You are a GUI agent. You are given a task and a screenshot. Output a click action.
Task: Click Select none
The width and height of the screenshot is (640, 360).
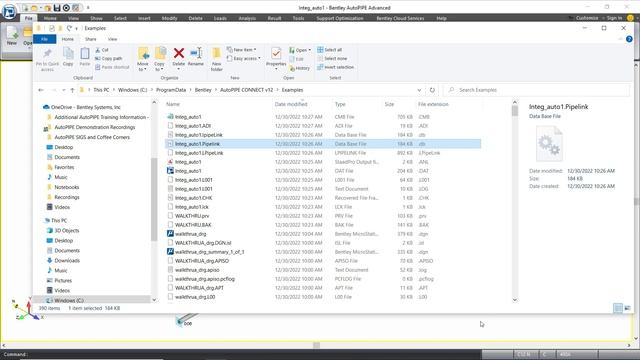332,58
